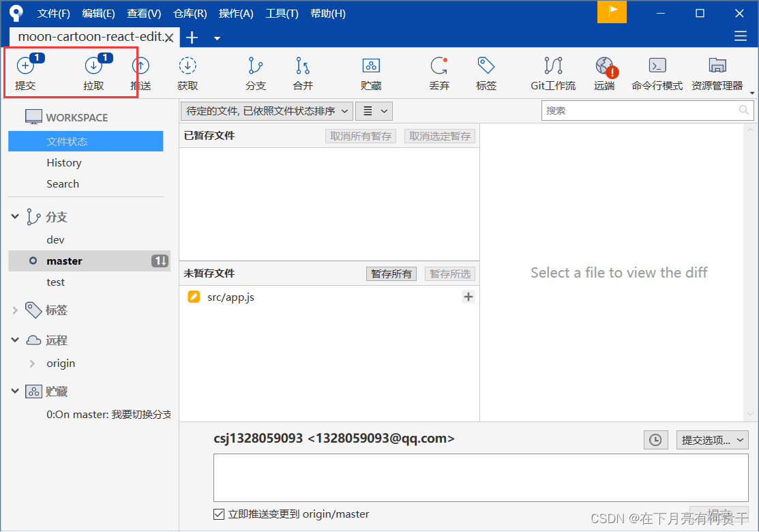Select File Status (文件状态) in sidebar
The image size is (759, 532).
click(x=86, y=141)
